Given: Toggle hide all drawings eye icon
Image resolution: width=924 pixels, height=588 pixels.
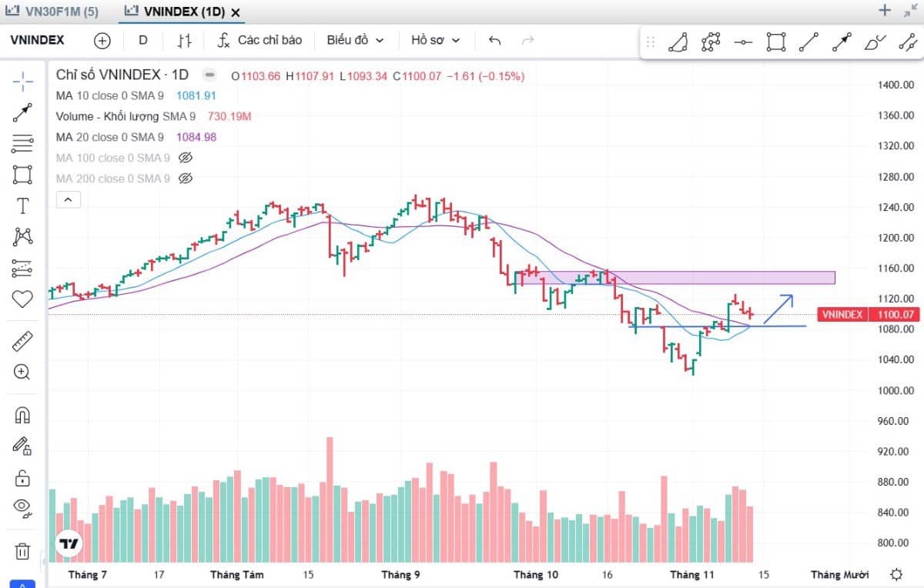Looking at the screenshot, I should [22, 506].
